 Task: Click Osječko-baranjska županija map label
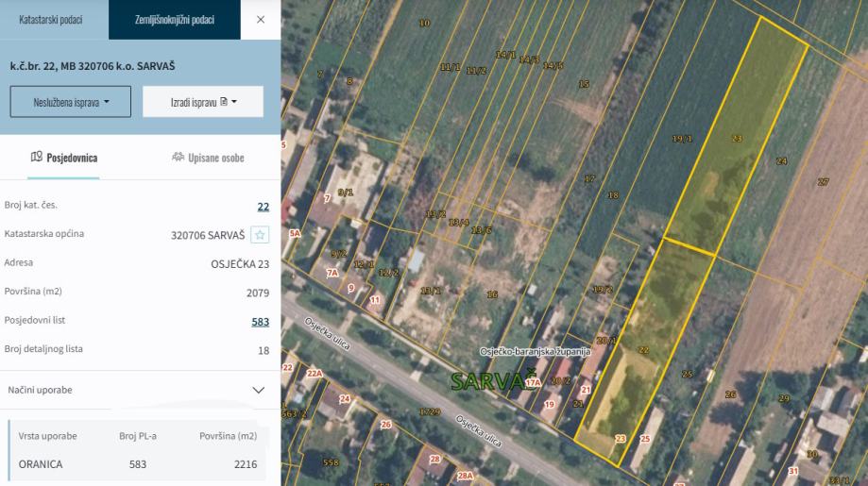point(536,352)
